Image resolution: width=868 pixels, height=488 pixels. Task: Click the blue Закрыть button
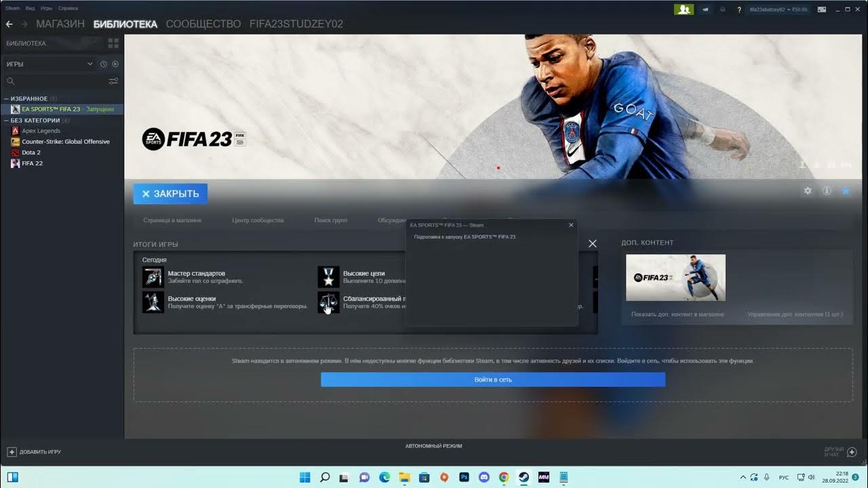(x=170, y=194)
